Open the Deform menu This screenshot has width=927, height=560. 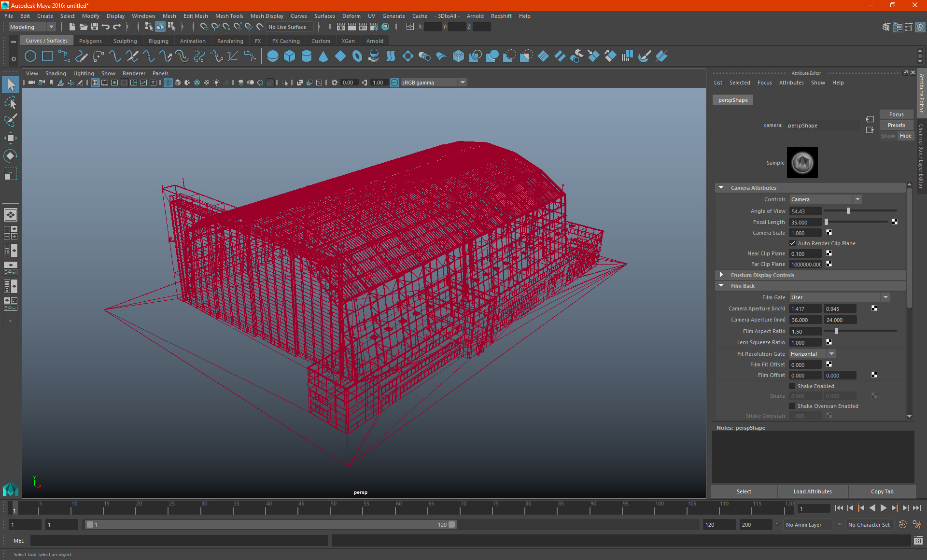click(351, 16)
